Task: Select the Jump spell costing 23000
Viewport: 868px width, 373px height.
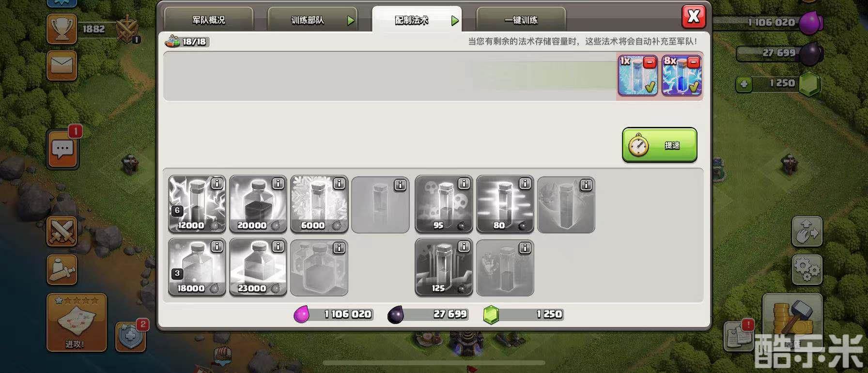Action: point(258,267)
